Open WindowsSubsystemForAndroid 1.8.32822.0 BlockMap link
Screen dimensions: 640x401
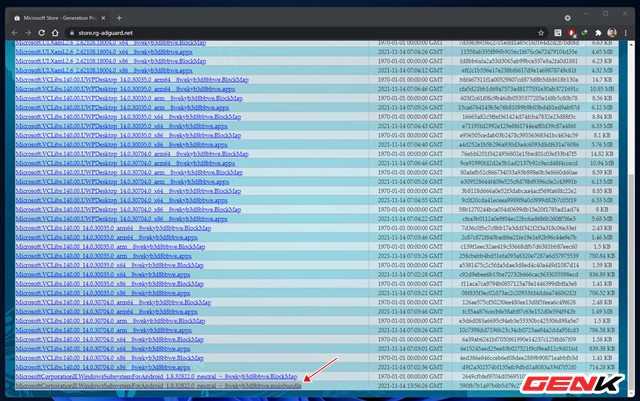[156, 376]
